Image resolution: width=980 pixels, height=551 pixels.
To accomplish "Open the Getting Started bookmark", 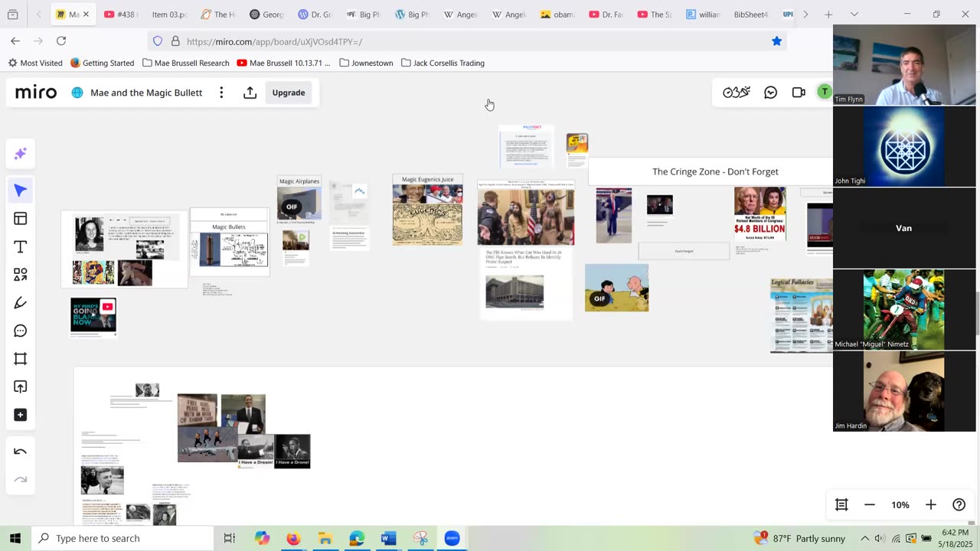I will pos(102,63).
